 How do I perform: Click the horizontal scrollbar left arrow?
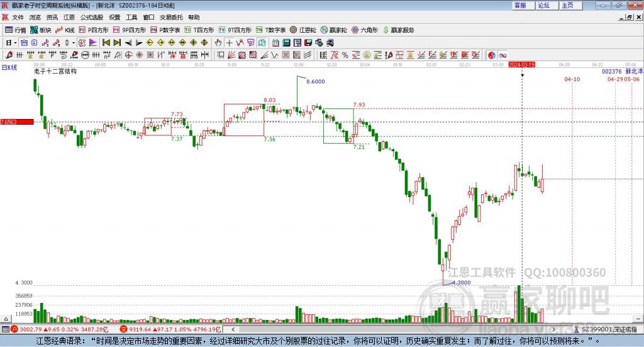[233, 329]
